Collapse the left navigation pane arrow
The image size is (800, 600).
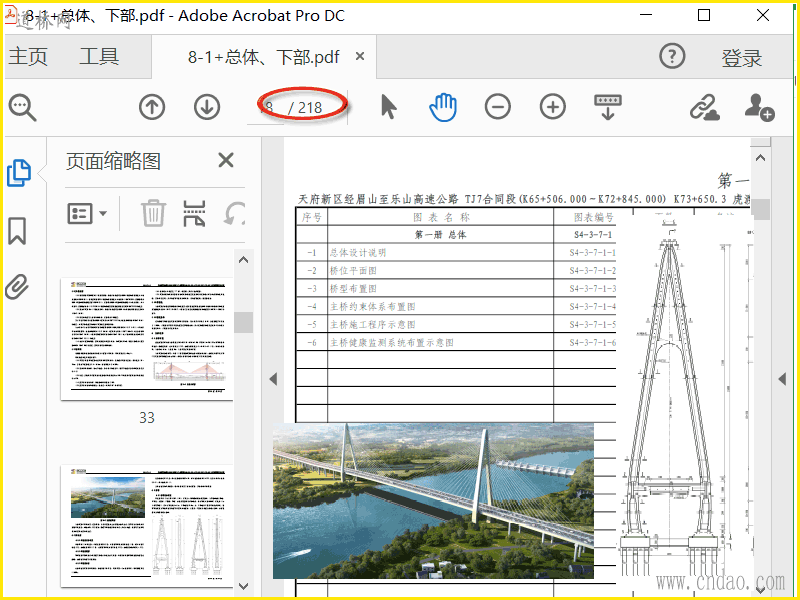(273, 379)
